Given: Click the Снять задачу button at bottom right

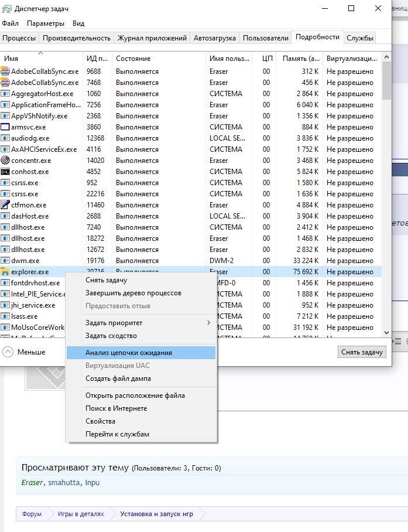Looking at the screenshot, I should [362, 352].
